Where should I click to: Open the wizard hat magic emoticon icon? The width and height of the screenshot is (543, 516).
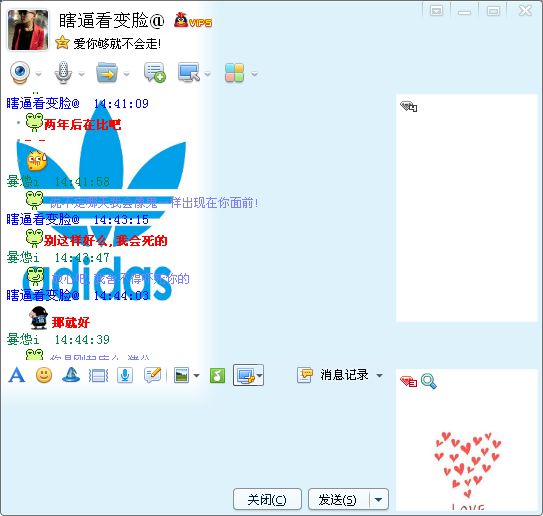click(71, 375)
